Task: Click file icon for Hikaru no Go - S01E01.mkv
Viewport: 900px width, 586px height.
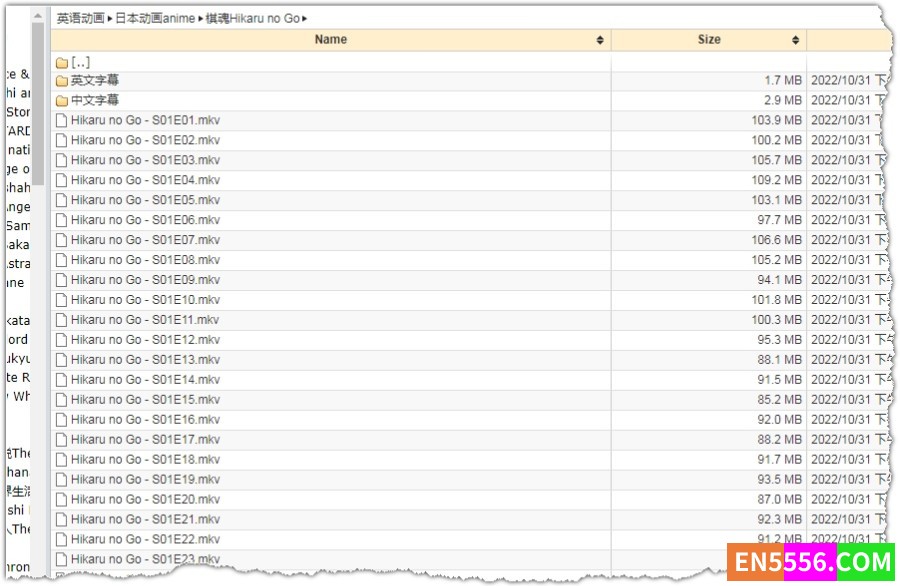Action: (x=61, y=121)
